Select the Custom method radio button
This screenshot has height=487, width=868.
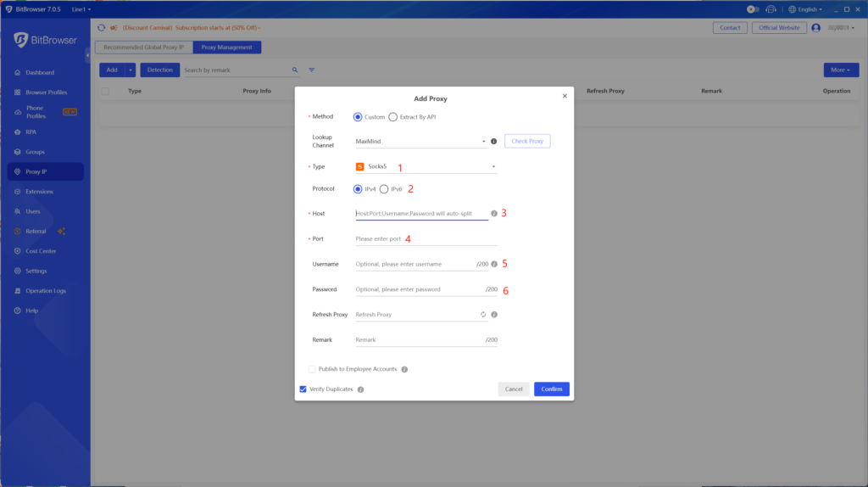(358, 117)
